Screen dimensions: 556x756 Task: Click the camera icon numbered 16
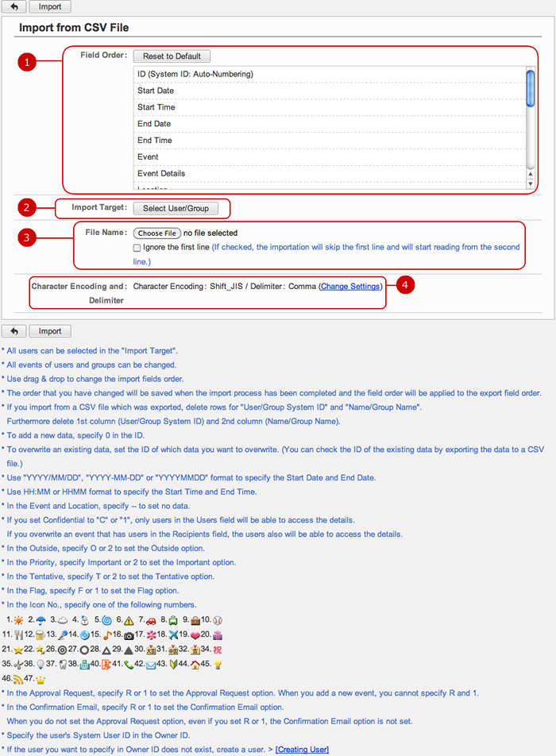[129, 636]
